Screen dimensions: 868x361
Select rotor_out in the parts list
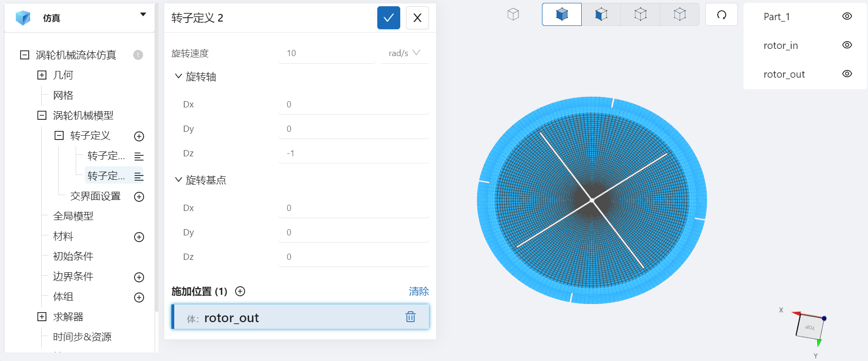pyautogui.click(x=784, y=74)
